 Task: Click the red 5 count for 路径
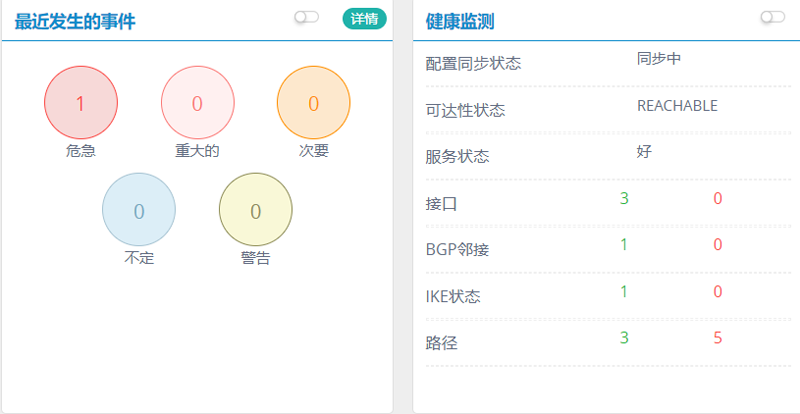(718, 337)
